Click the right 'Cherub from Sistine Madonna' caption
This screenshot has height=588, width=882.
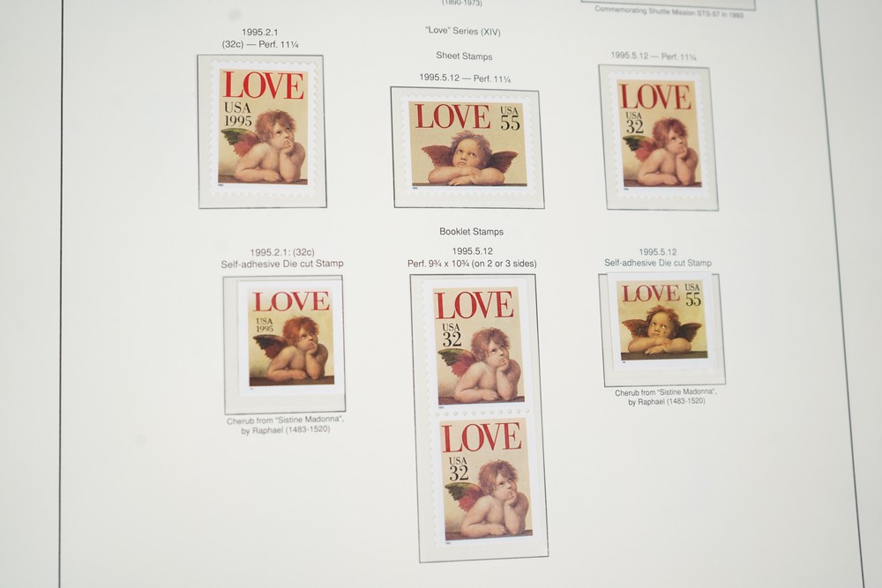(665, 392)
